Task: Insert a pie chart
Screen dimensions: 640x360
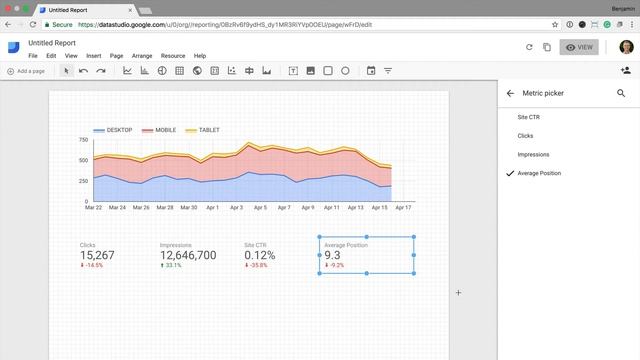Action: pyautogui.click(x=162, y=71)
